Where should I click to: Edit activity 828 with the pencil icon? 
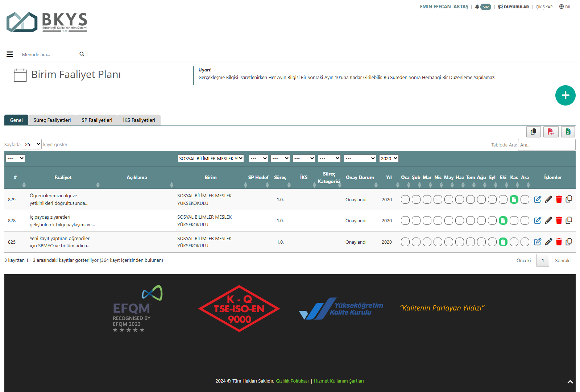548,220
